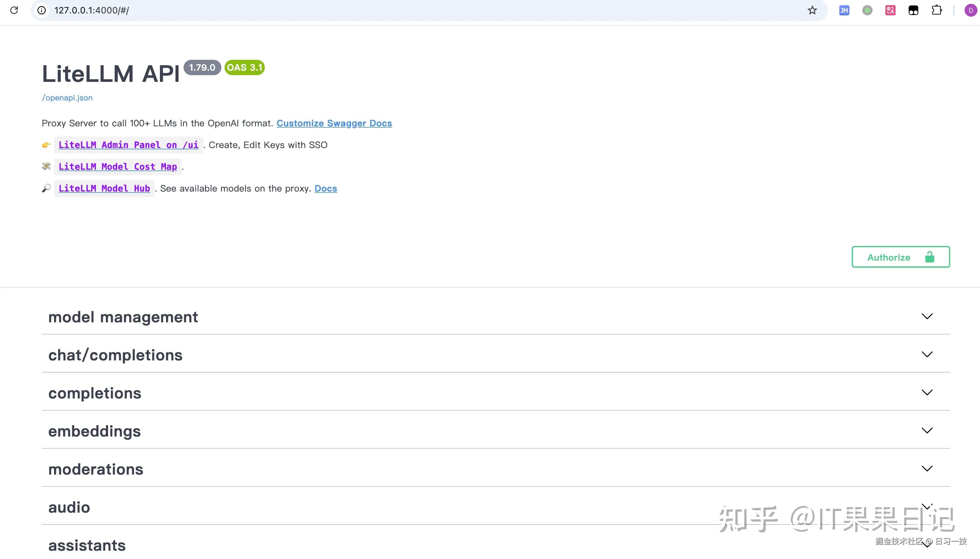Open the Extensions puzzle-piece menu
Viewport: 980px width, 559px height.
tap(937, 10)
